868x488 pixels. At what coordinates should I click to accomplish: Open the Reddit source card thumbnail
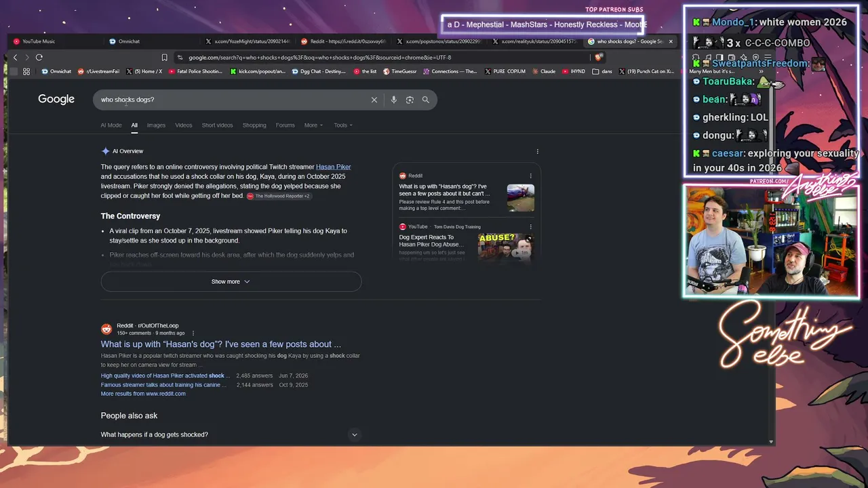tap(521, 198)
